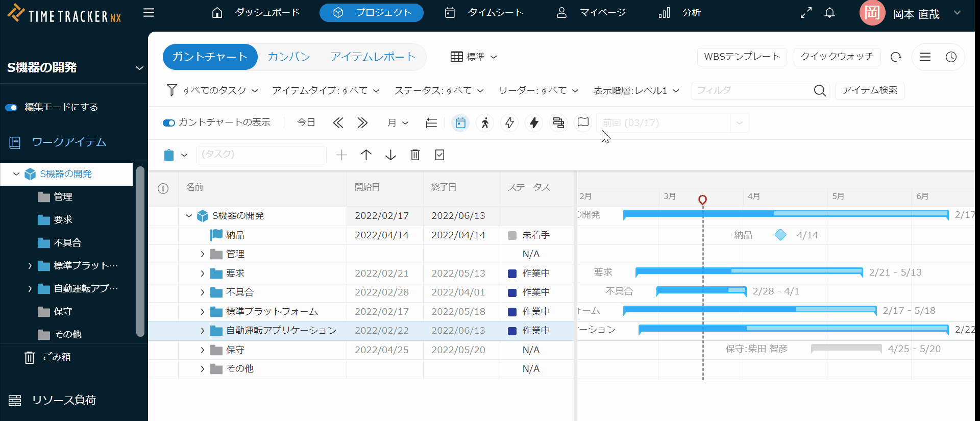Toggle the calendar date display icon

point(460,122)
